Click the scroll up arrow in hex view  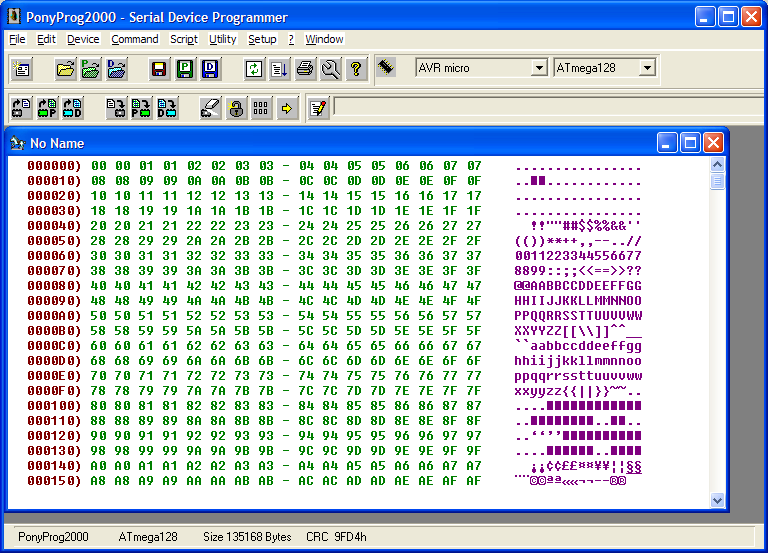[x=717, y=165]
